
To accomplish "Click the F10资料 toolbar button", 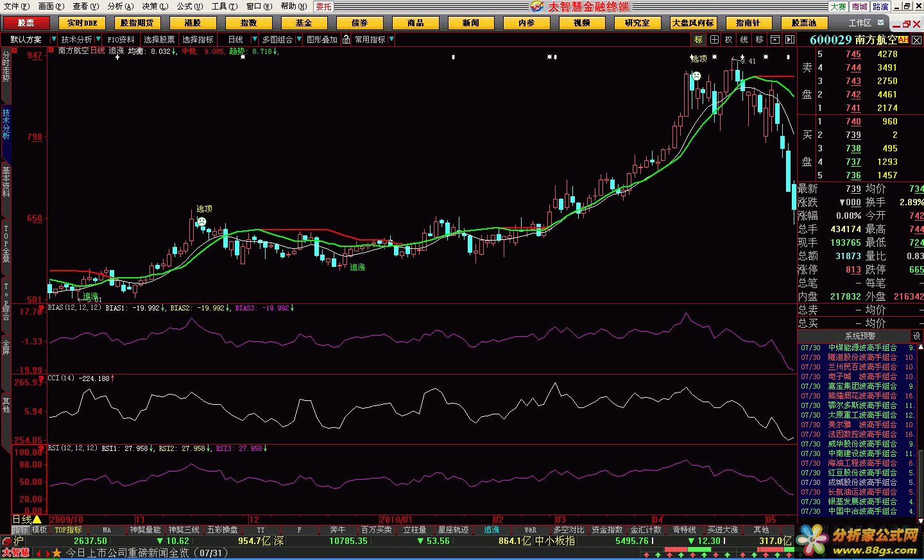I will 121,39.
